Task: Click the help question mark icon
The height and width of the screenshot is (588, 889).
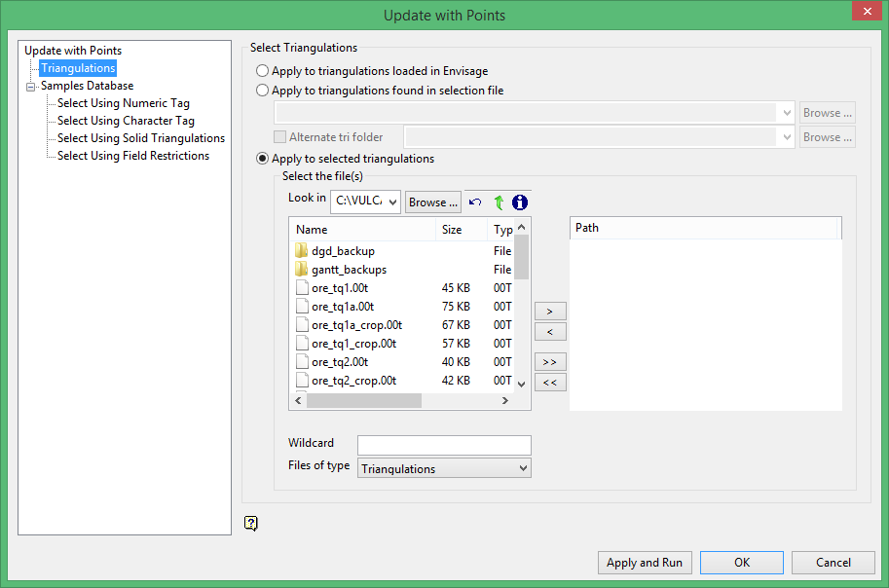Action: 251,524
